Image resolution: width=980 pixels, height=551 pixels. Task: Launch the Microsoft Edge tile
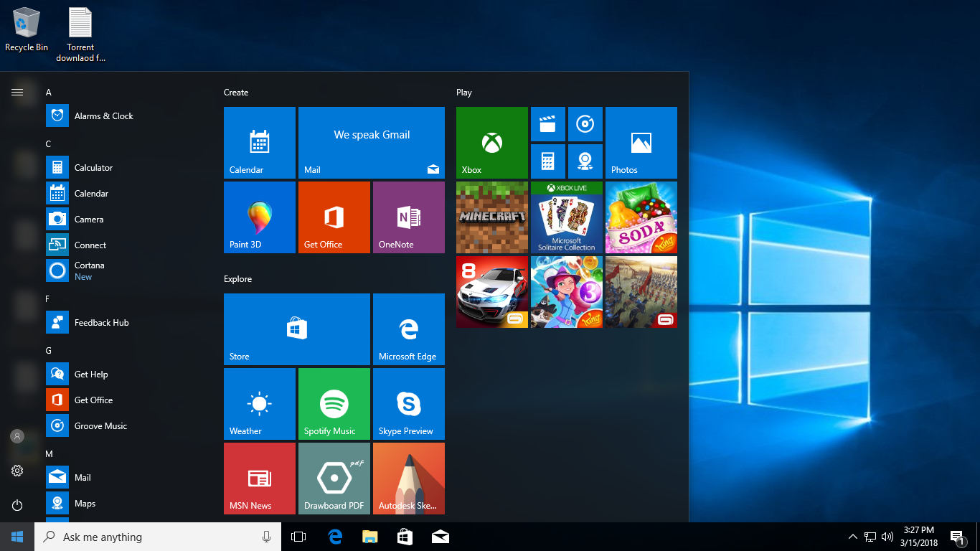click(409, 329)
